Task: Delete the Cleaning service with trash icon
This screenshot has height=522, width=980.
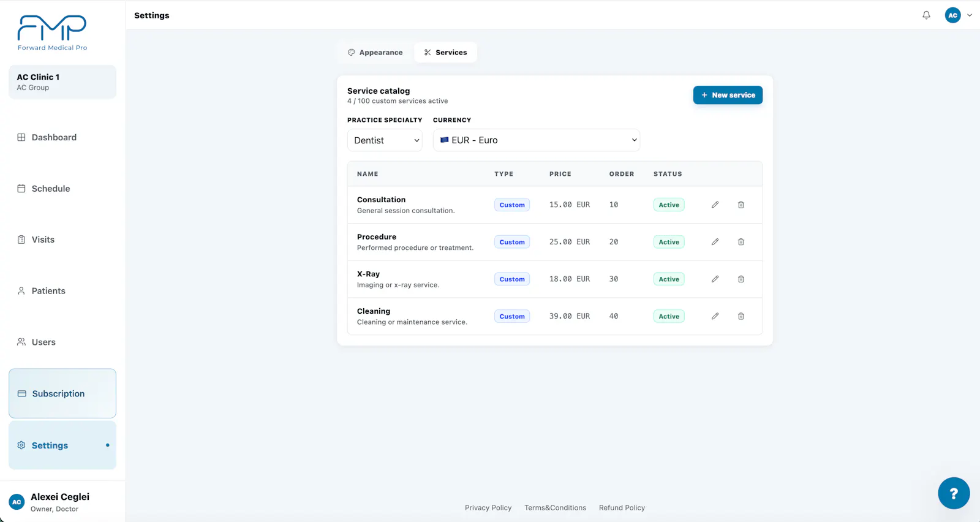Action: [741, 316]
